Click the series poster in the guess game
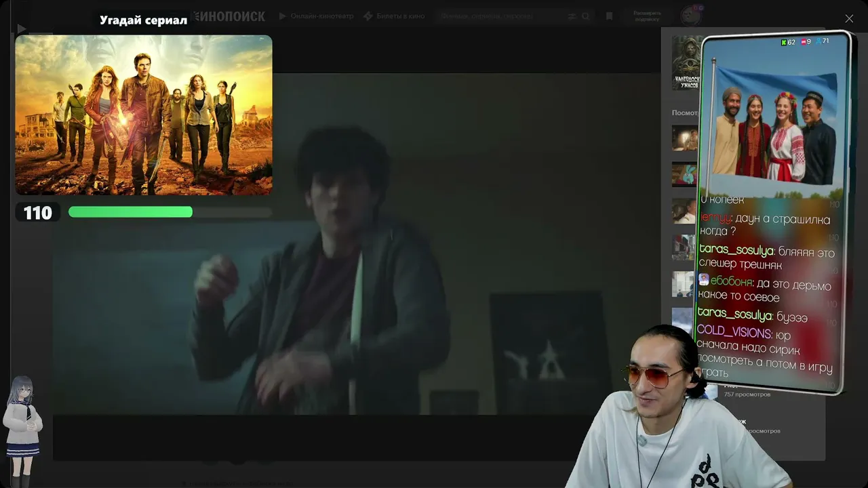The width and height of the screenshot is (868, 488). point(144,115)
